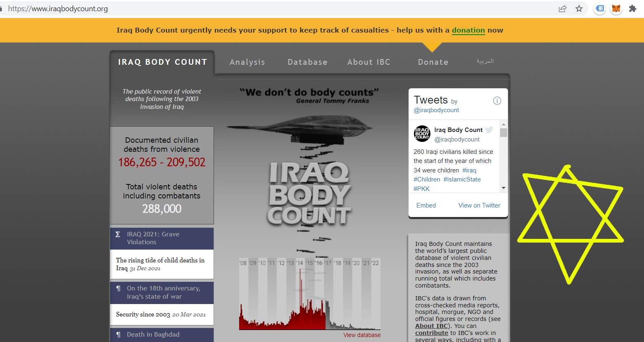Open IRAQ 2021: Grave Violations section
Screen dimensions: 644x342
tap(162, 238)
